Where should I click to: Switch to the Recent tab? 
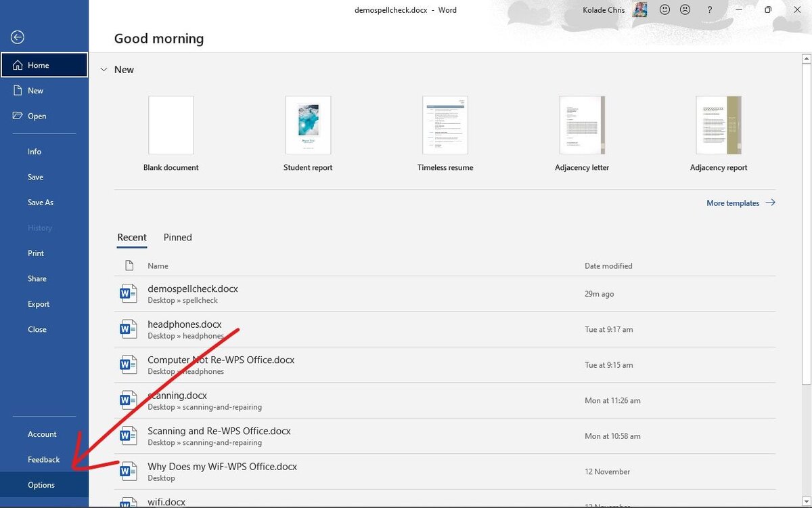pyautogui.click(x=132, y=237)
